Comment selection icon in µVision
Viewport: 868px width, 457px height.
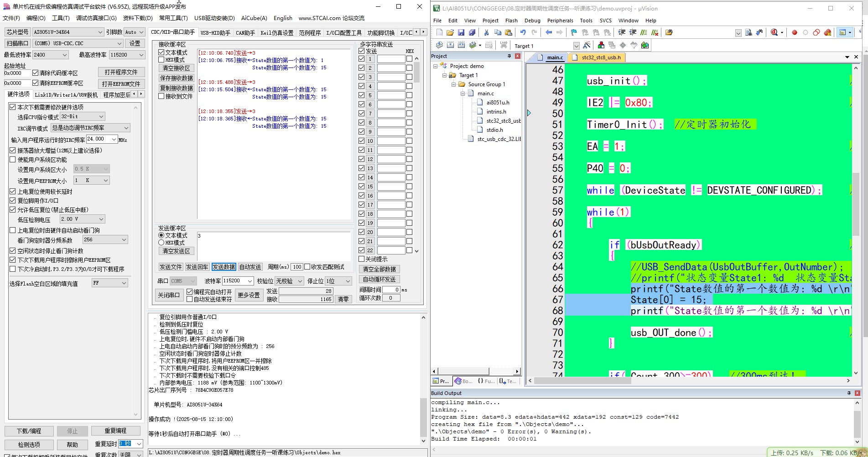coord(644,32)
